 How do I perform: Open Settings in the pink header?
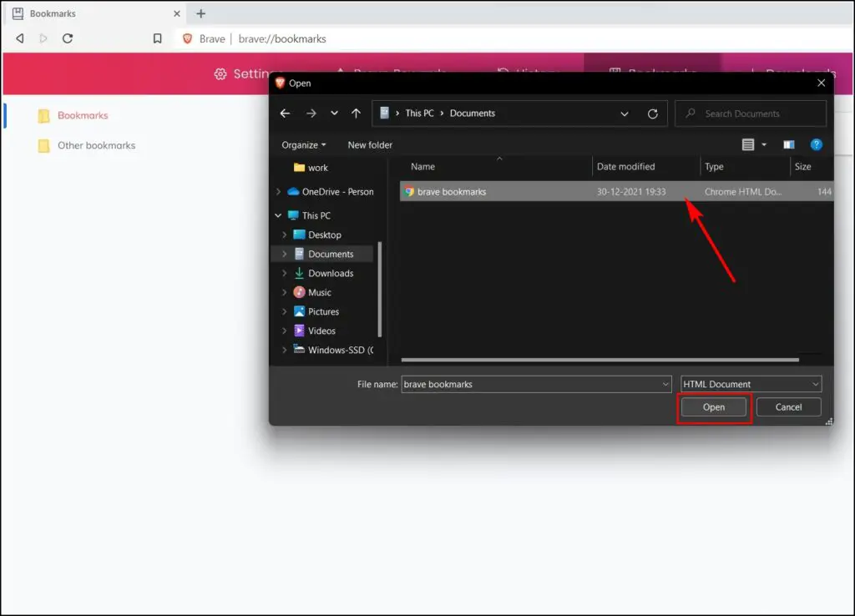point(240,73)
